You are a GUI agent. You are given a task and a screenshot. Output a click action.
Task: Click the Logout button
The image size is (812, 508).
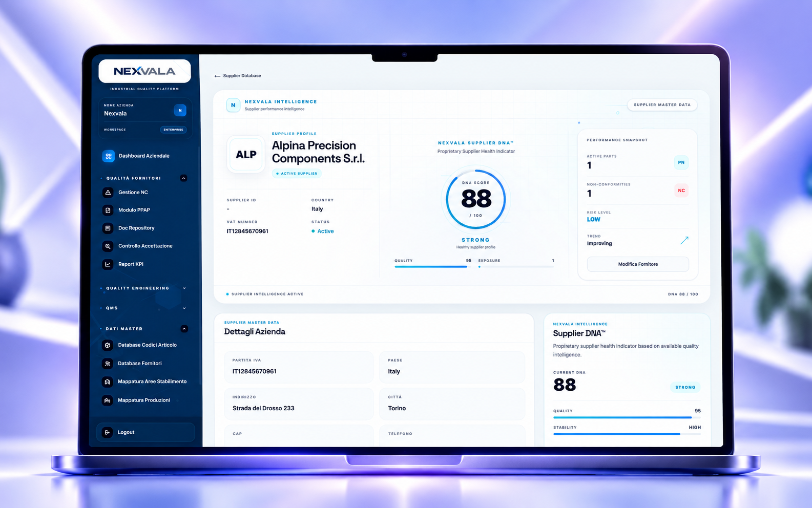145,432
